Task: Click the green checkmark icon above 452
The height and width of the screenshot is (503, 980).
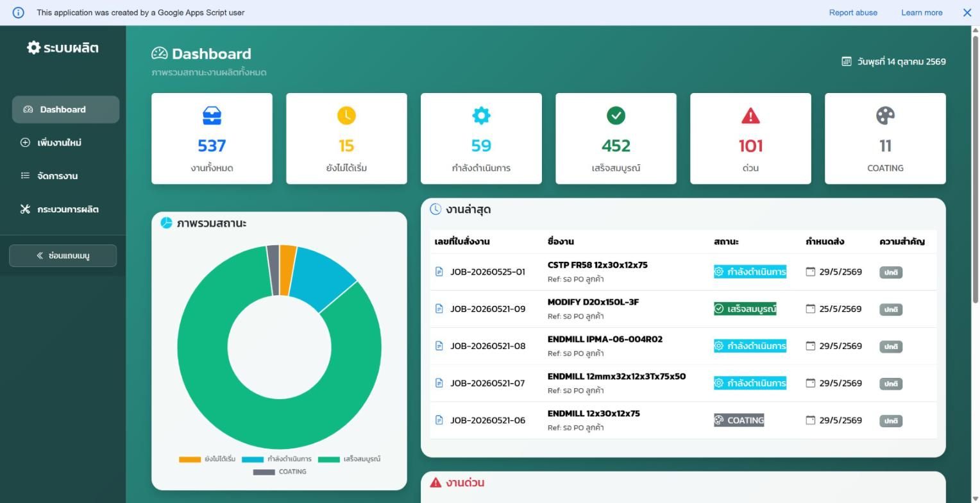Action: pyautogui.click(x=616, y=115)
